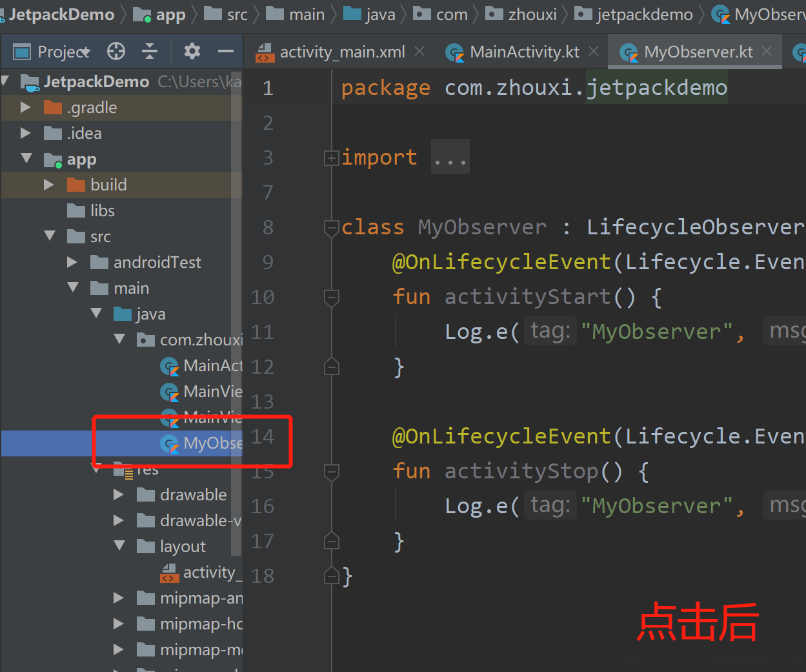Image resolution: width=806 pixels, height=672 pixels.
Task: Click the activityStart function name
Action: click(527, 297)
